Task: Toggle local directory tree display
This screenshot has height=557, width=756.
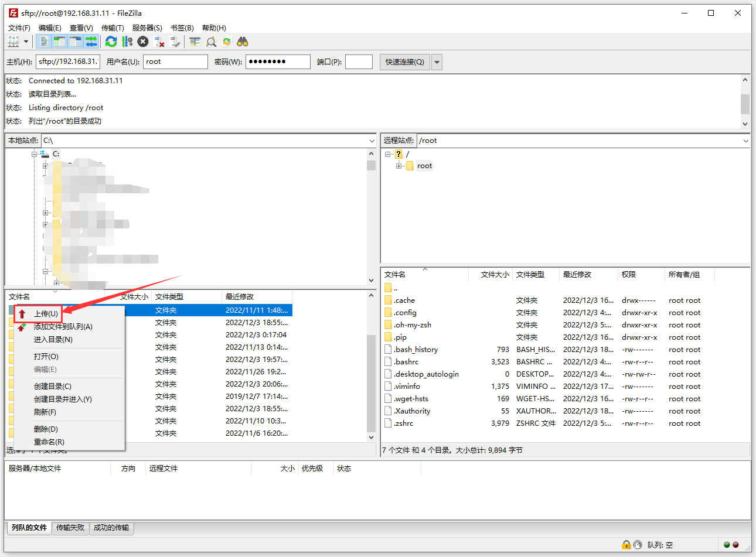Action: click(59, 42)
